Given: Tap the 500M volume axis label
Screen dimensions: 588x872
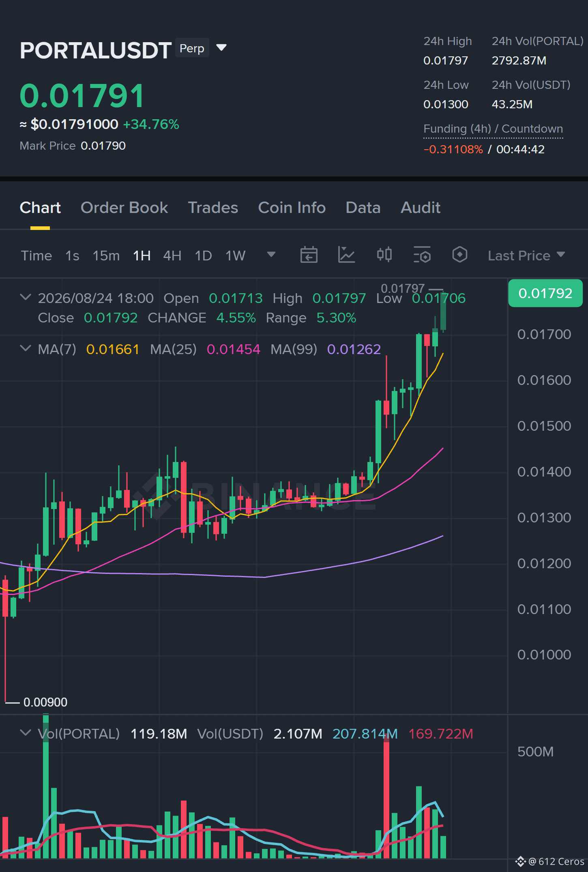Looking at the screenshot, I should [x=535, y=752].
